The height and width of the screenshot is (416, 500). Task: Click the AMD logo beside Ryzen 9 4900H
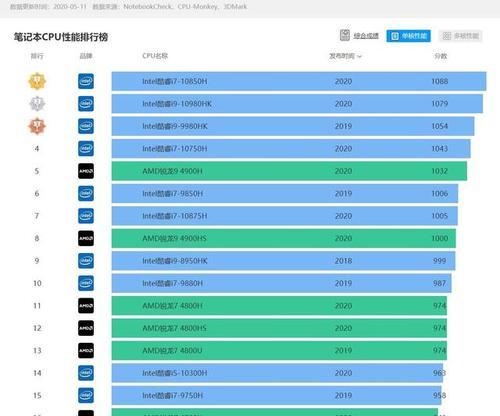86,171
